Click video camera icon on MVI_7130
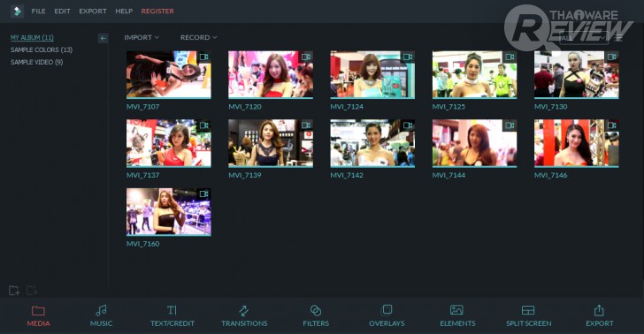Viewport: 644px width, 334px height. click(611, 57)
